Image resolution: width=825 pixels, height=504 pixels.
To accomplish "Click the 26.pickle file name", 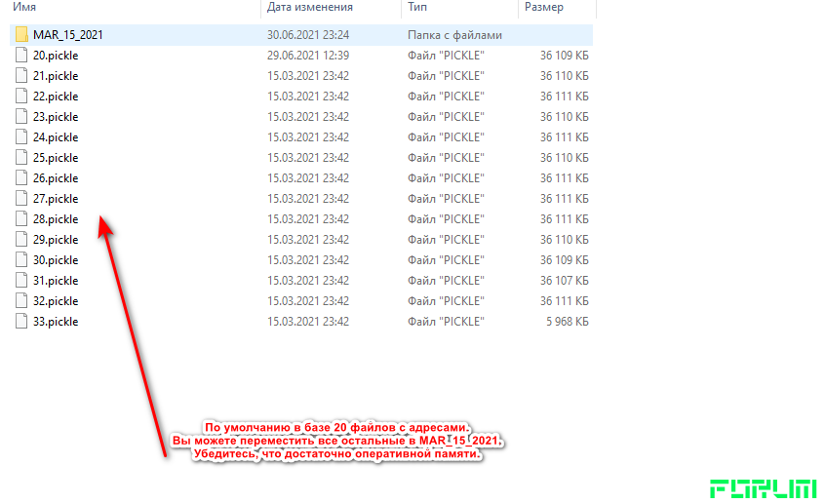I will [x=56, y=178].
